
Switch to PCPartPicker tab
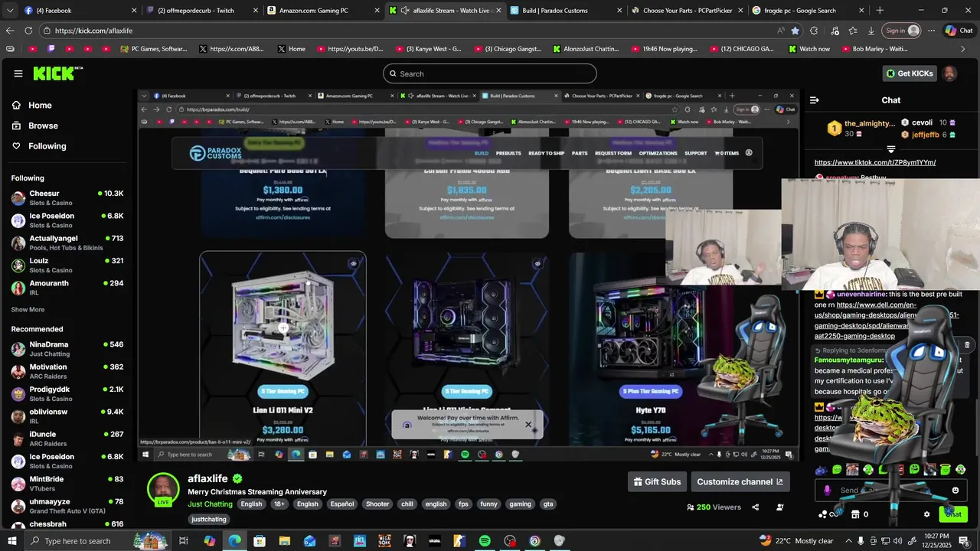click(685, 11)
